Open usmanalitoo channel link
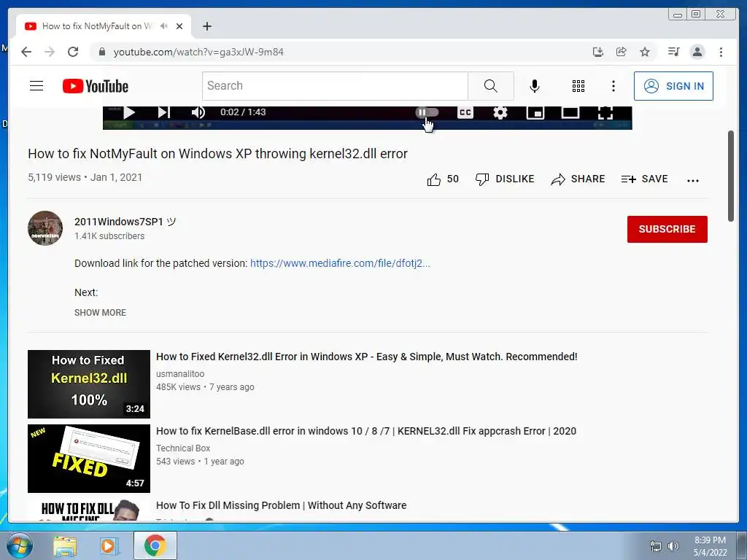The image size is (747, 560). tap(180, 374)
